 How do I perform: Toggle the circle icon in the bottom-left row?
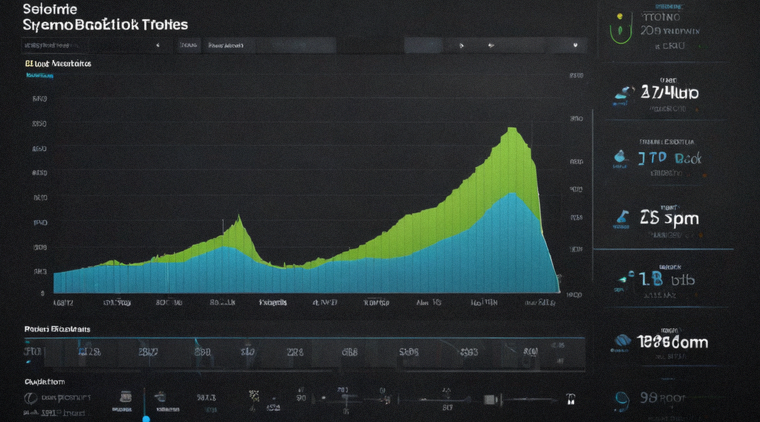click(x=31, y=398)
